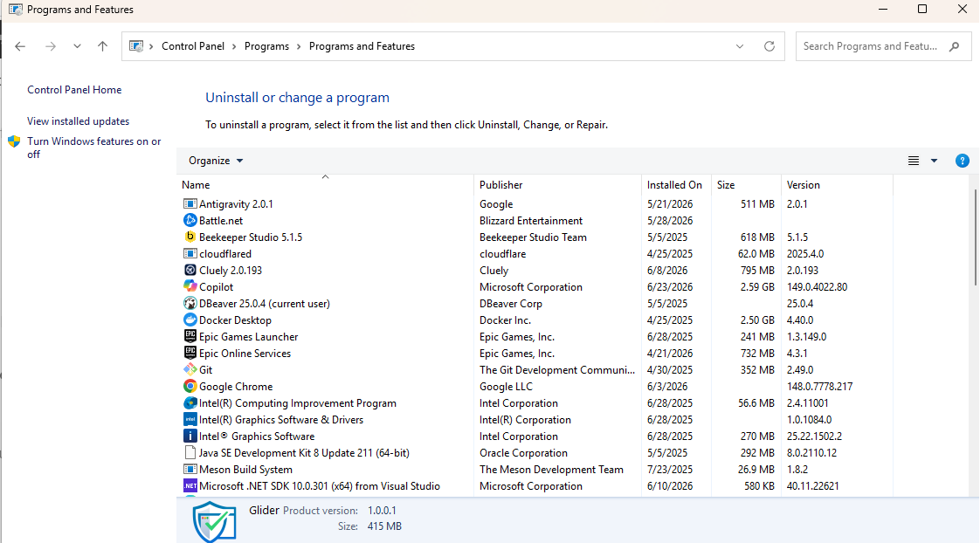Go back with the back arrow
The image size is (980, 543).
point(20,46)
